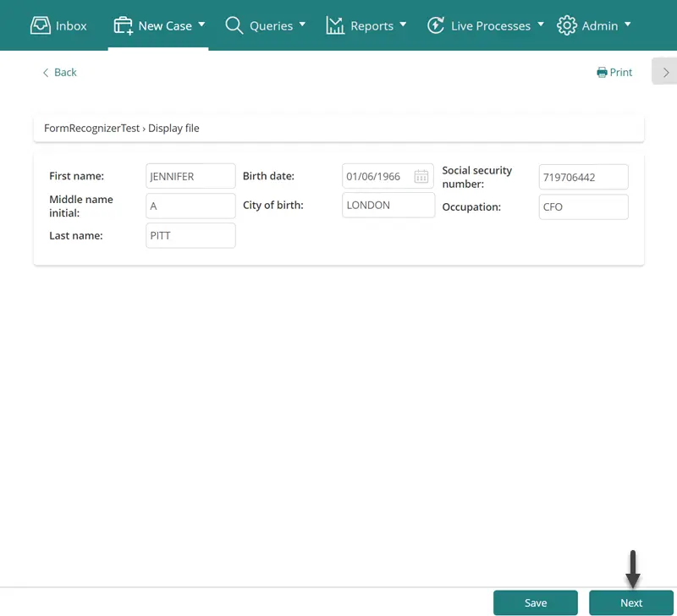
Task: Click the Social security number field
Action: [x=584, y=177]
